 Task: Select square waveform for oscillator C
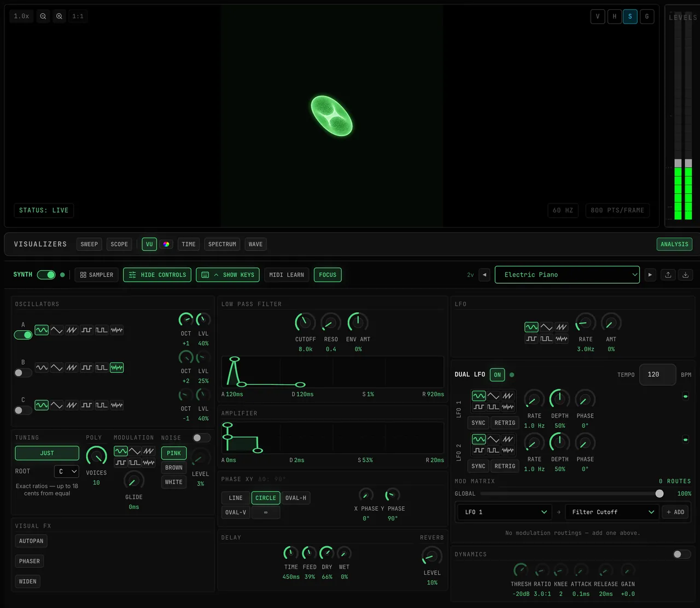click(86, 405)
